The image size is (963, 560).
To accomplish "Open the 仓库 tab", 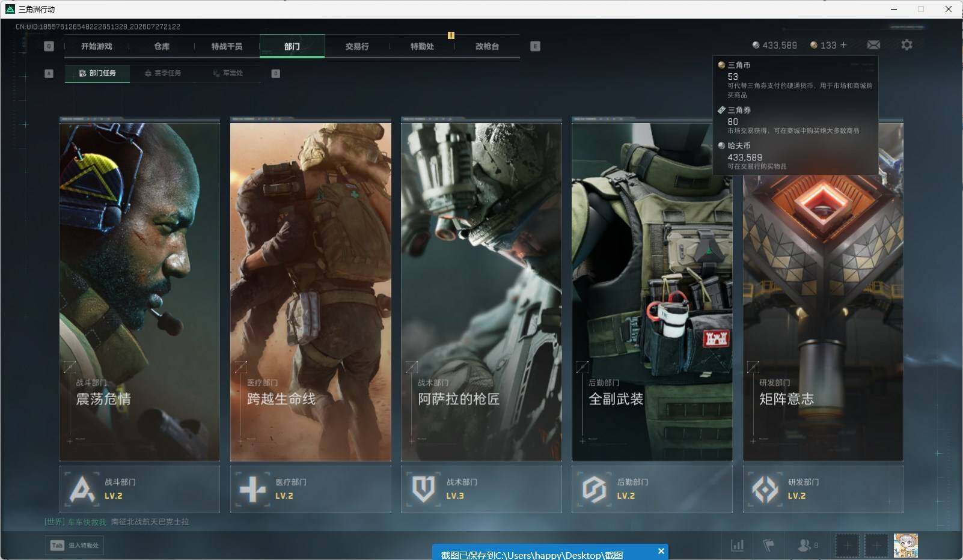I will tap(162, 46).
